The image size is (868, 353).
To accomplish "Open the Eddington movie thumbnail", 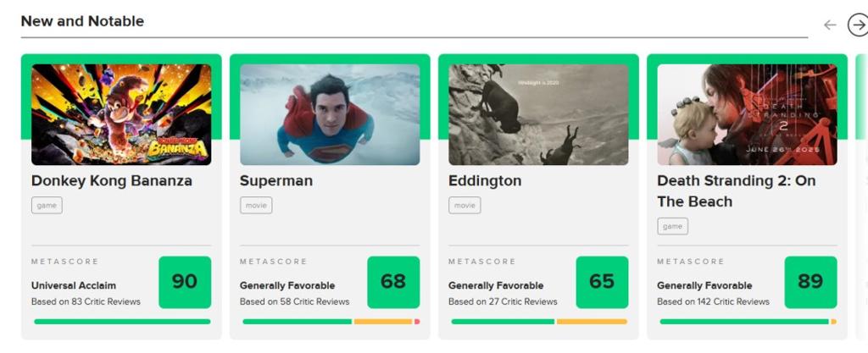I will (538, 115).
